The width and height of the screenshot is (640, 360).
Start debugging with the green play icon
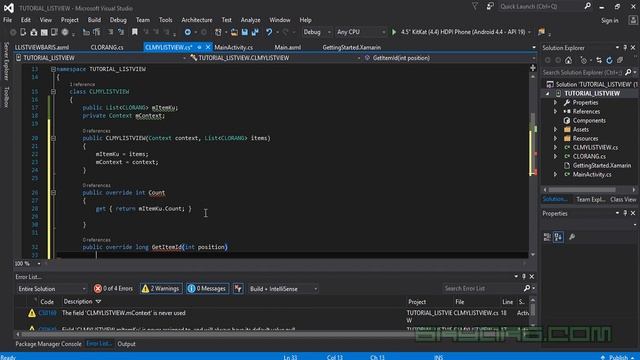[394, 32]
